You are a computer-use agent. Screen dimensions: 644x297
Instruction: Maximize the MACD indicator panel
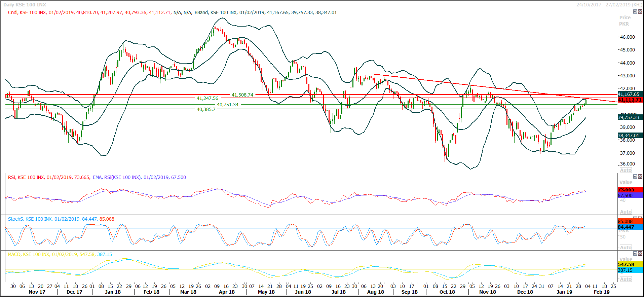[x=635, y=254]
